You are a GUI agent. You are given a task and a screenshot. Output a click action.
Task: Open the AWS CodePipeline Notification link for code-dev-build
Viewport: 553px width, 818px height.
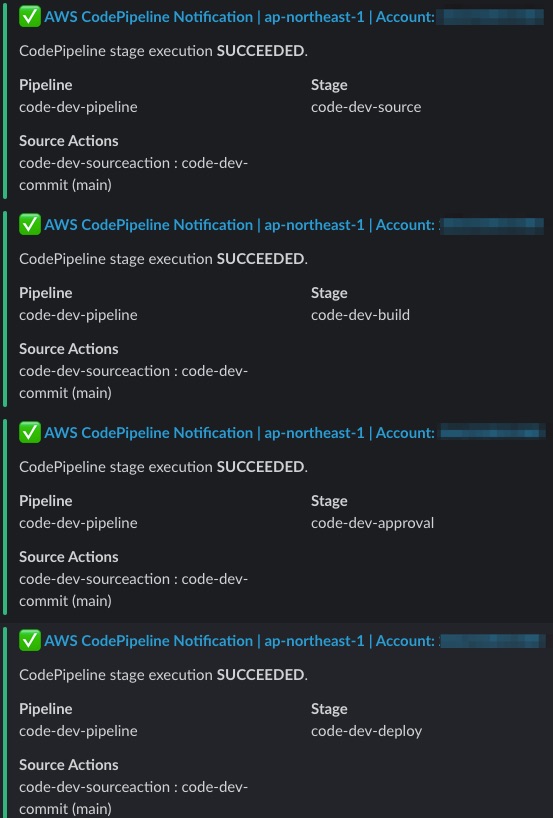coord(239,225)
